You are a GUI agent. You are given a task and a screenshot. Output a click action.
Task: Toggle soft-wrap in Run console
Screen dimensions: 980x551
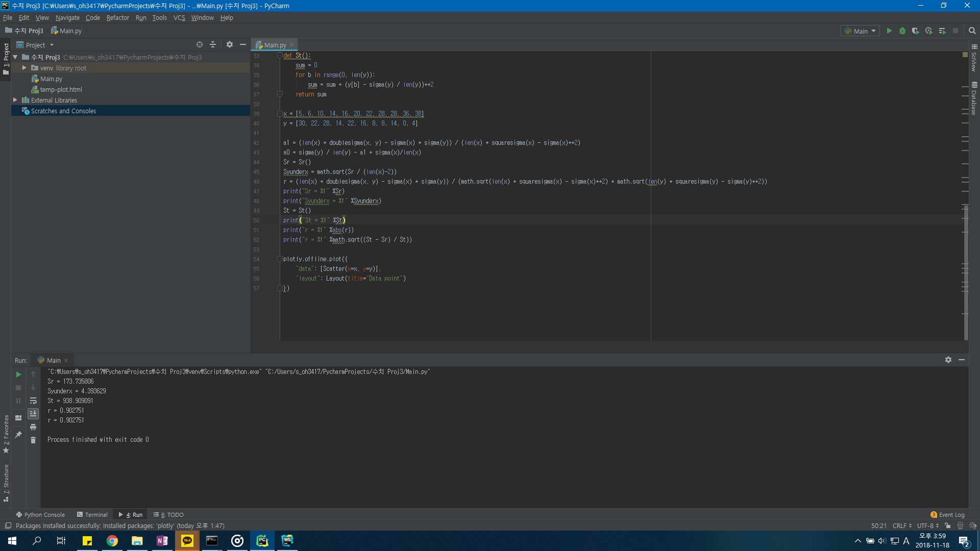[33, 401]
